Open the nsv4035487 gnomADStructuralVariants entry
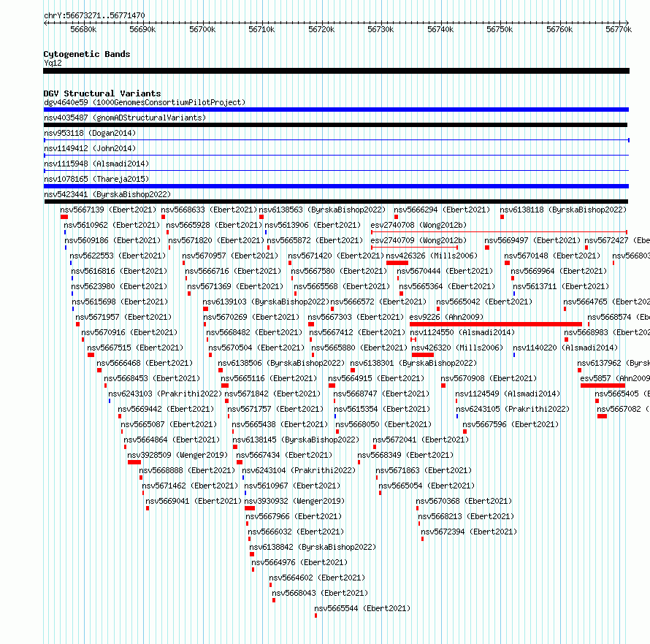650x644 pixels. pos(125,118)
